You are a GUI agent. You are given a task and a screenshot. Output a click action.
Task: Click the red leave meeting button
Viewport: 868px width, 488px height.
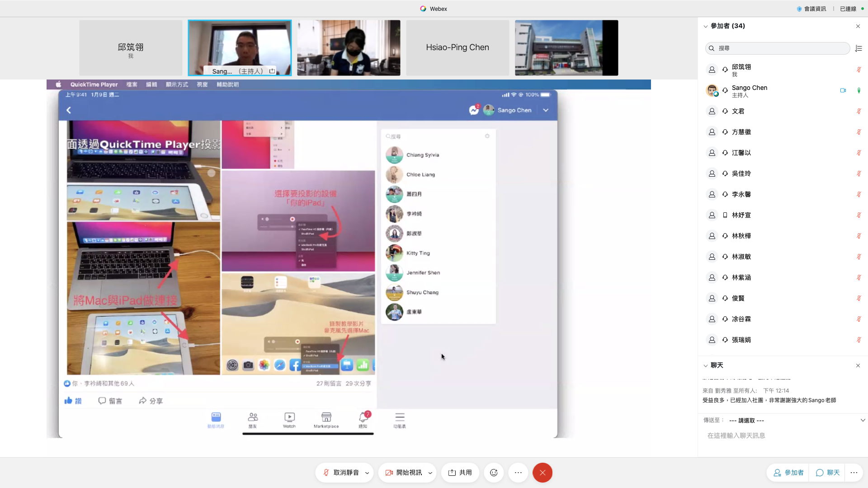pos(542,473)
